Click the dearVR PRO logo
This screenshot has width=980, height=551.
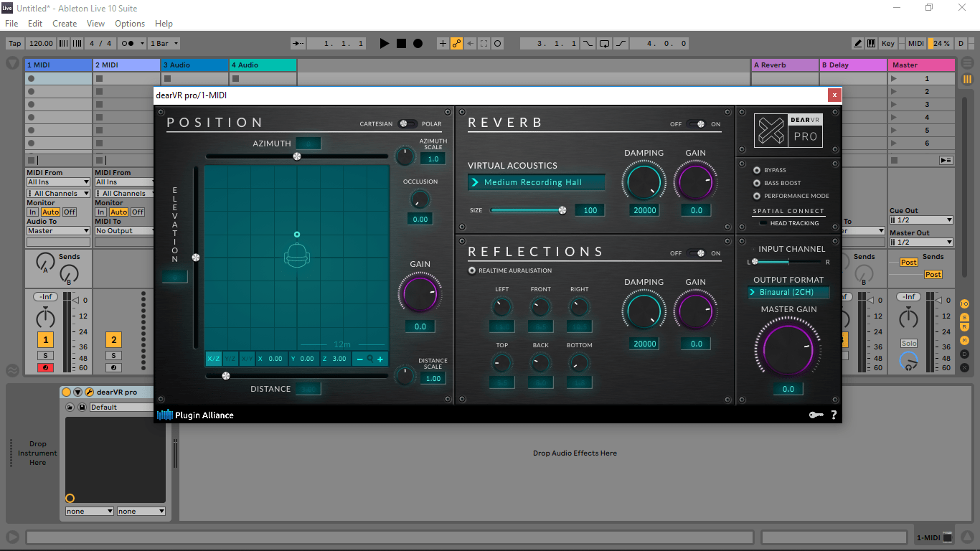click(788, 131)
